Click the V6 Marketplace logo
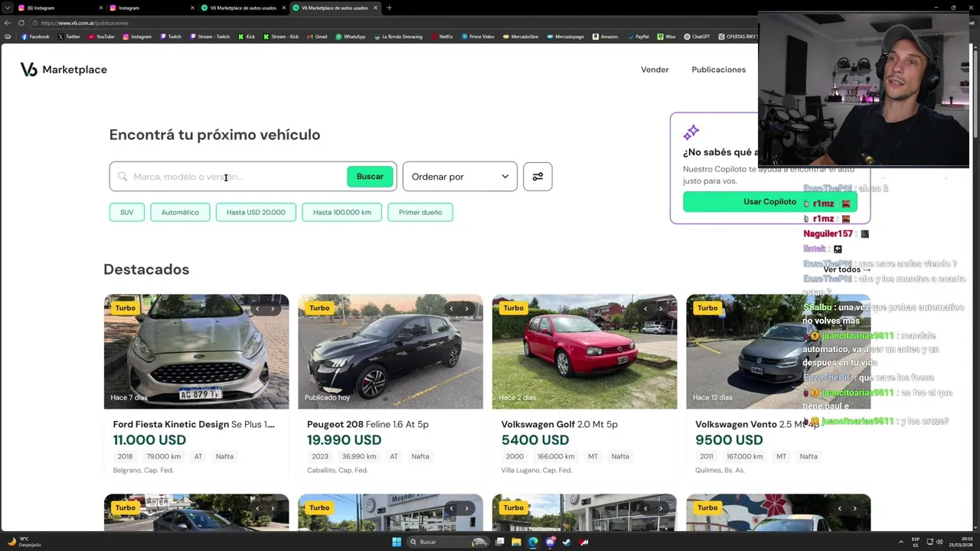 coord(64,70)
